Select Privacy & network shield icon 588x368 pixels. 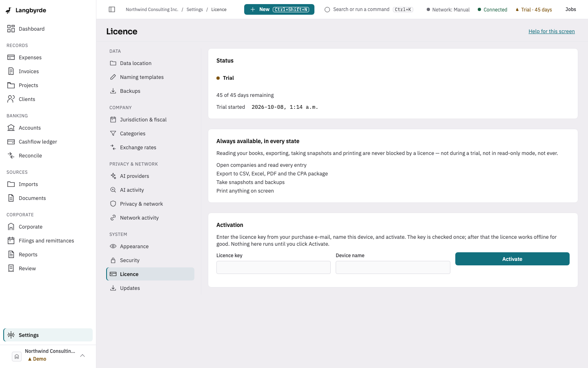point(113,204)
